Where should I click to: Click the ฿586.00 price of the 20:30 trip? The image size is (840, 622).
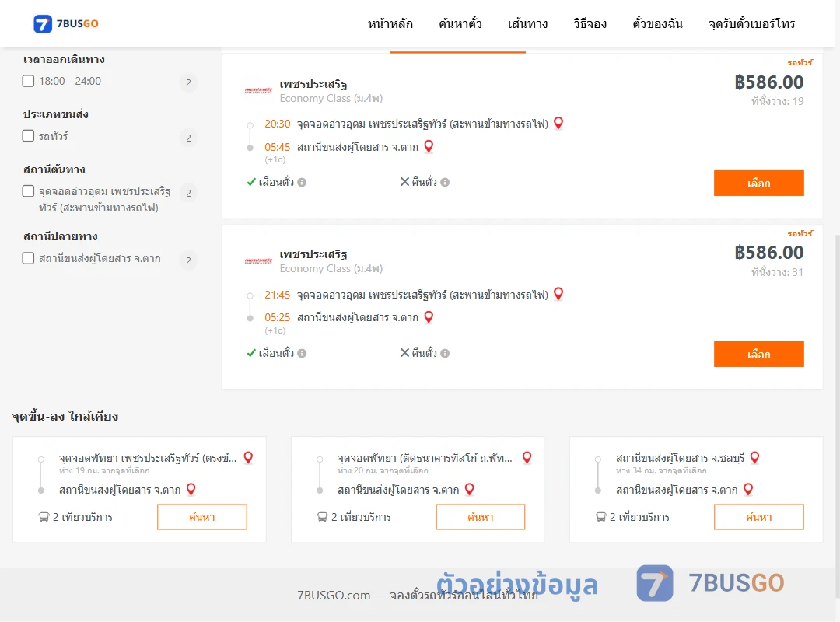click(x=768, y=82)
